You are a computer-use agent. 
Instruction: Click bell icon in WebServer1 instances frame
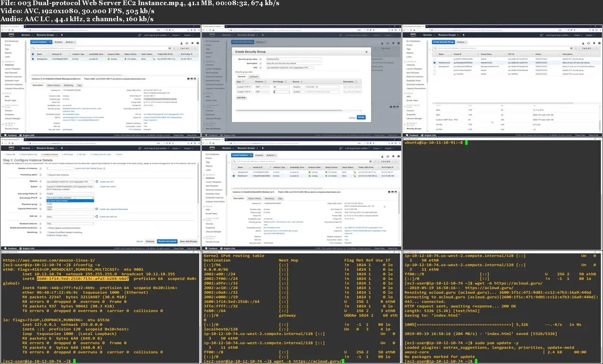(340, 149)
